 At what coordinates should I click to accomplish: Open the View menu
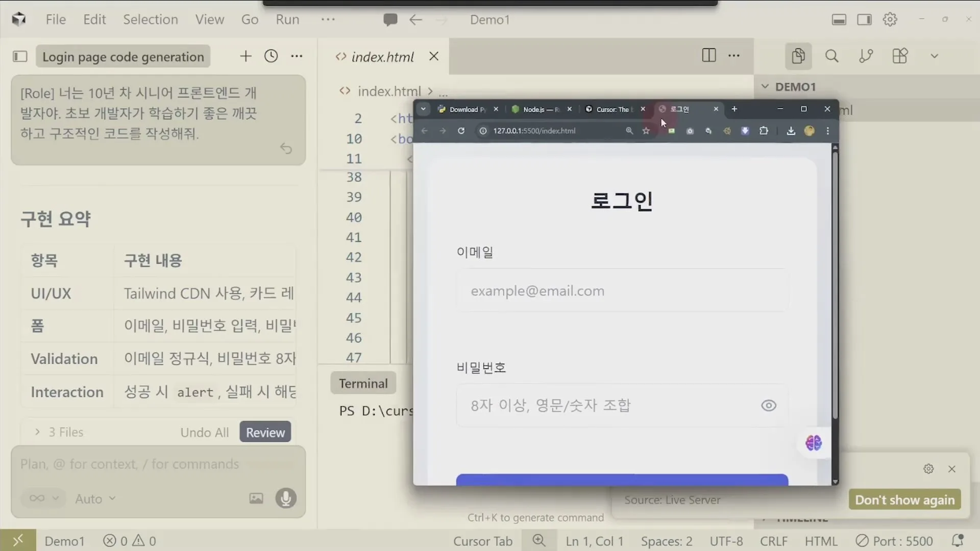click(209, 19)
